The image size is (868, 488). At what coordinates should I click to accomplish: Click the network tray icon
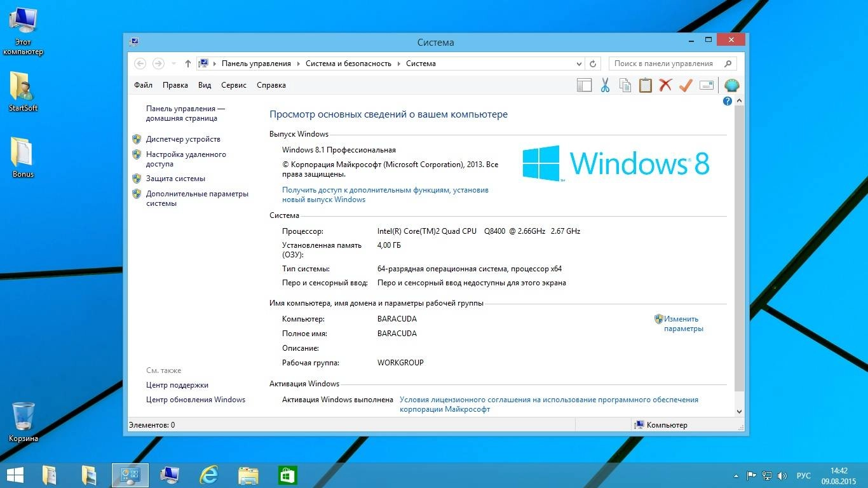[x=767, y=475]
